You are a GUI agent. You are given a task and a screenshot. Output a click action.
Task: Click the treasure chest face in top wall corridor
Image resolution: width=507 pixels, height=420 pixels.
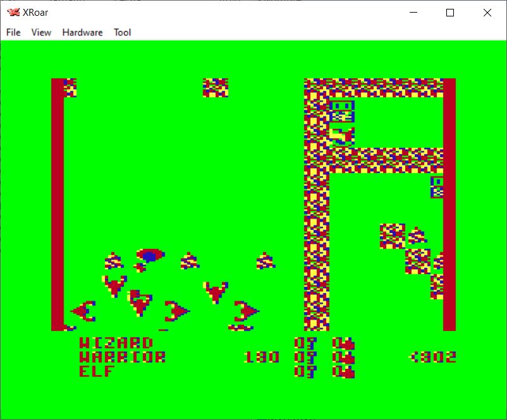pyautogui.click(x=342, y=111)
